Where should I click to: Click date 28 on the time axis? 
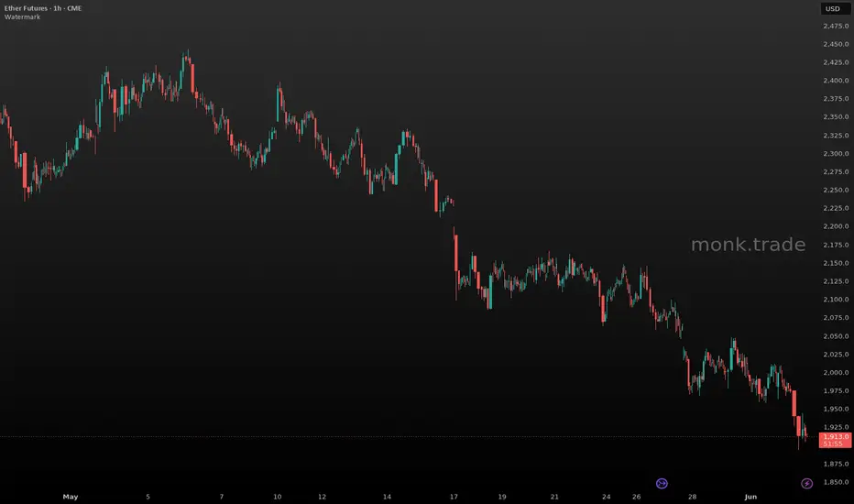[692, 497]
